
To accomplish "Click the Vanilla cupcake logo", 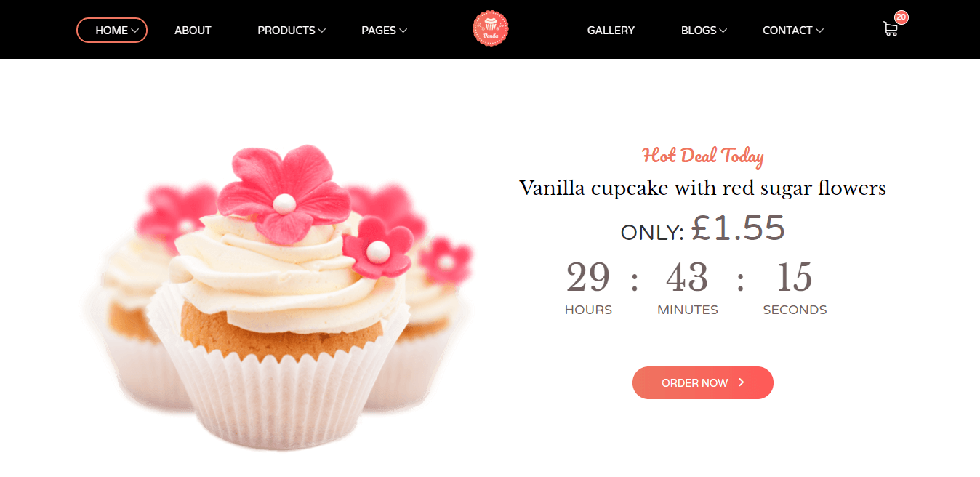I will 491,29.
